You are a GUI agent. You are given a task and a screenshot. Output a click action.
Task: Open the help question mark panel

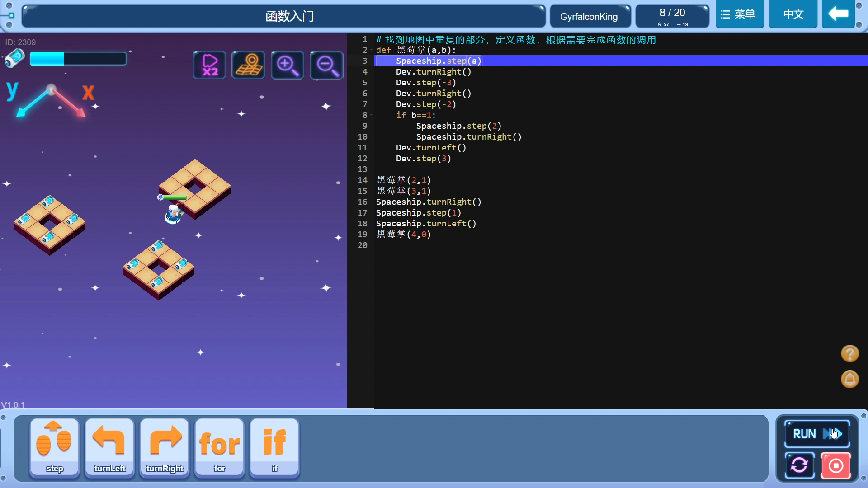[x=850, y=354]
